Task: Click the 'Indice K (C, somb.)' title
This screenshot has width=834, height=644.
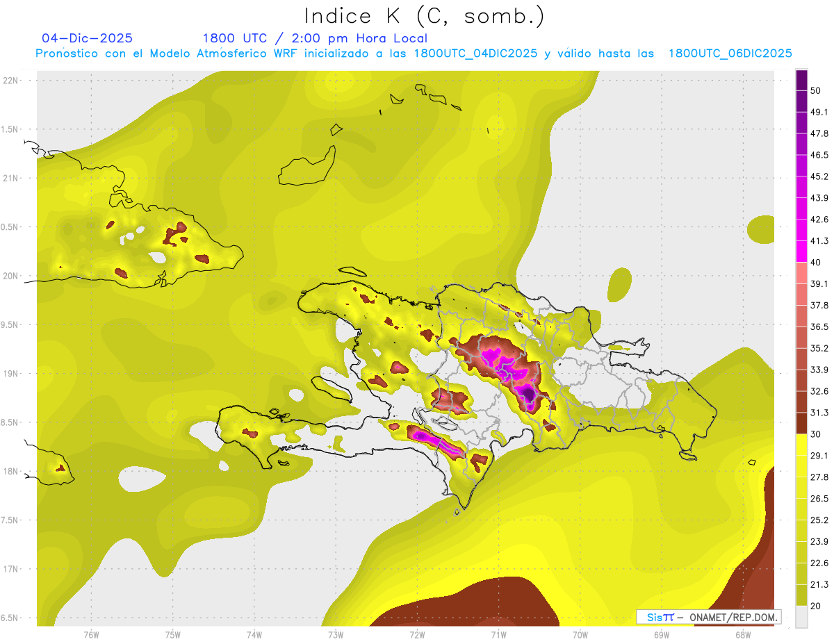Action: (424, 15)
